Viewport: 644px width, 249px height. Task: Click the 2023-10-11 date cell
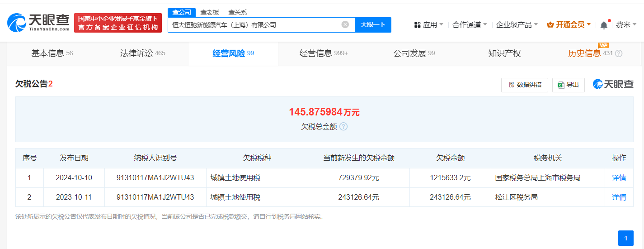click(74, 197)
